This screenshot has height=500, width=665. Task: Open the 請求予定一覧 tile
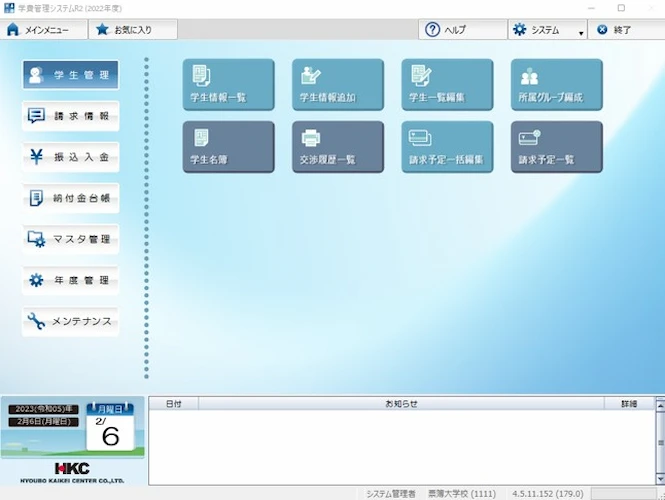point(557,147)
